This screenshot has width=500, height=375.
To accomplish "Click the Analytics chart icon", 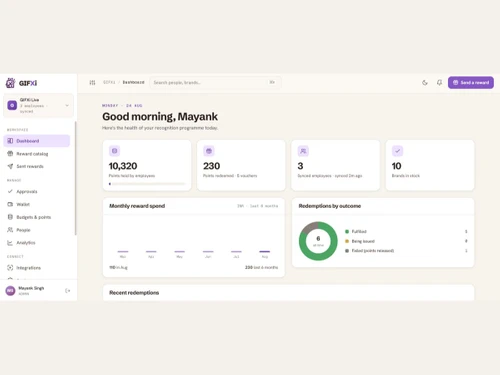I will (10, 243).
